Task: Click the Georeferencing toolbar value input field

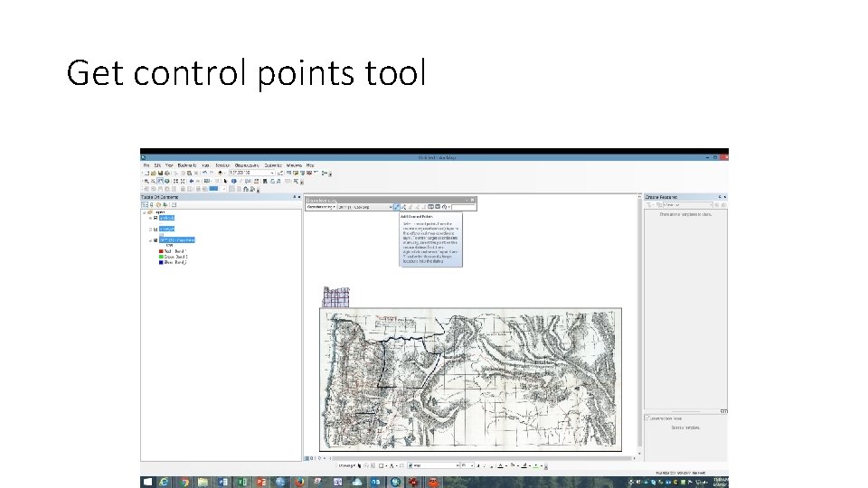Action: (x=463, y=207)
